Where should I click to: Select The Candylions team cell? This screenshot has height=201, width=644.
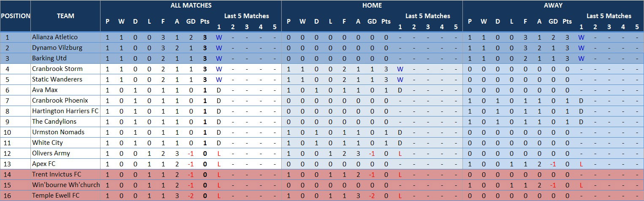(x=65, y=122)
